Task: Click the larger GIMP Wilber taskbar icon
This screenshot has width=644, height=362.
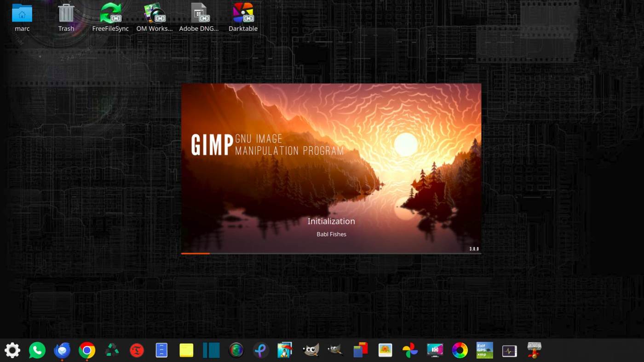Action: pyautogui.click(x=311, y=351)
